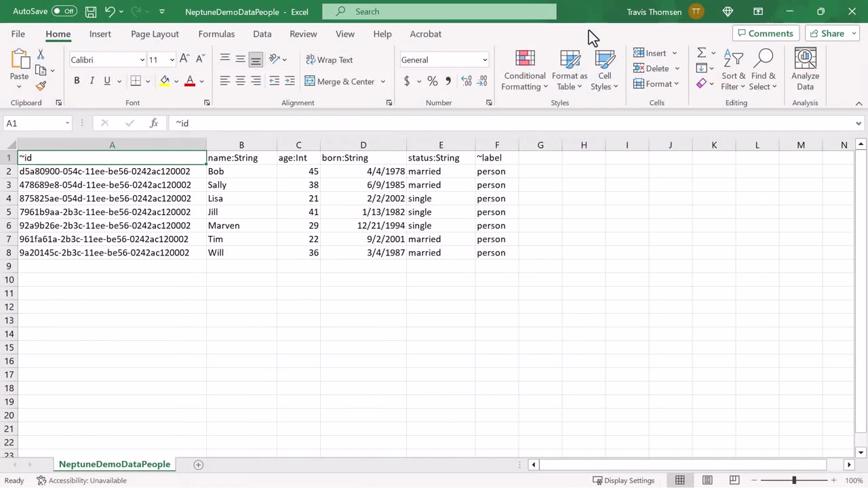Save the workbook using the save icon
Screen dimensions: 868x488
click(90, 12)
